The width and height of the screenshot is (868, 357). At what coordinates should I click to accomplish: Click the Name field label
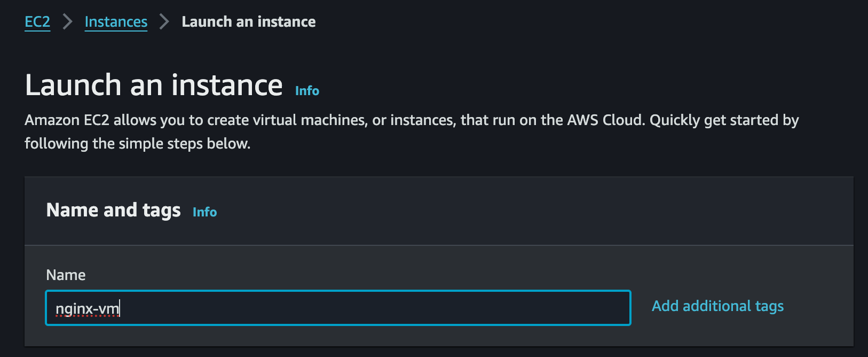click(65, 275)
